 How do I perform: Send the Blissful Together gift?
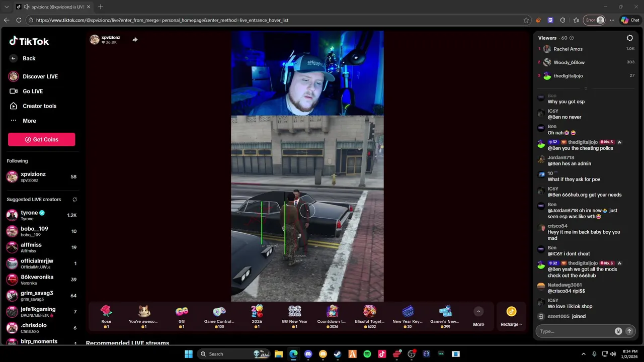point(370,316)
